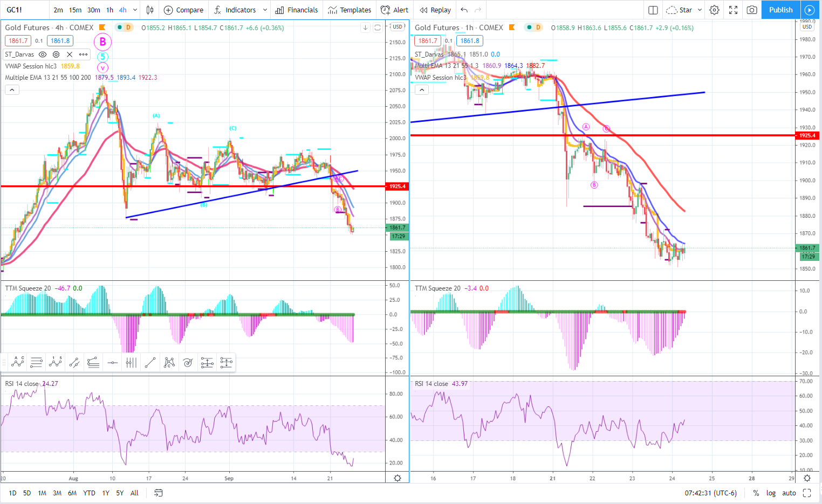Select the 1h timeframe
The height and width of the screenshot is (504, 822).
coord(110,10)
